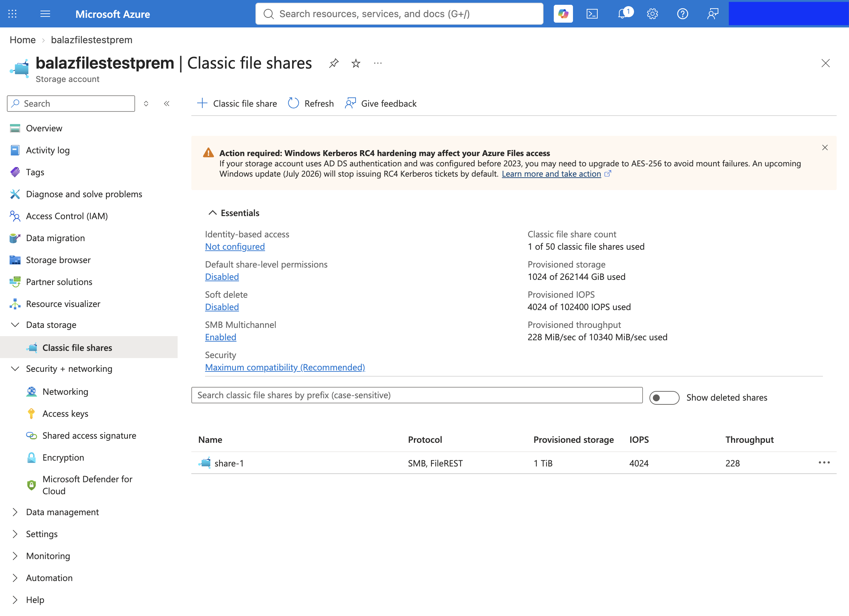
Task: Click Give feedback in the command bar
Action: (x=381, y=104)
